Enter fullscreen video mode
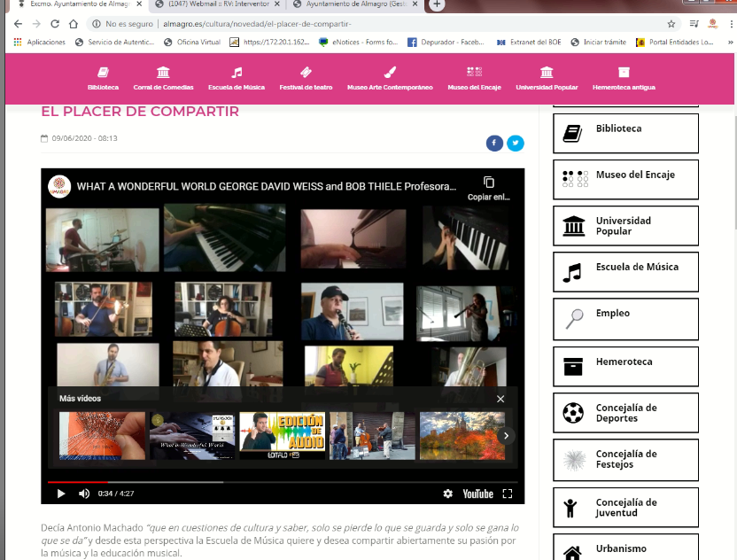Image resolution: width=737 pixels, height=560 pixels. tap(508, 494)
